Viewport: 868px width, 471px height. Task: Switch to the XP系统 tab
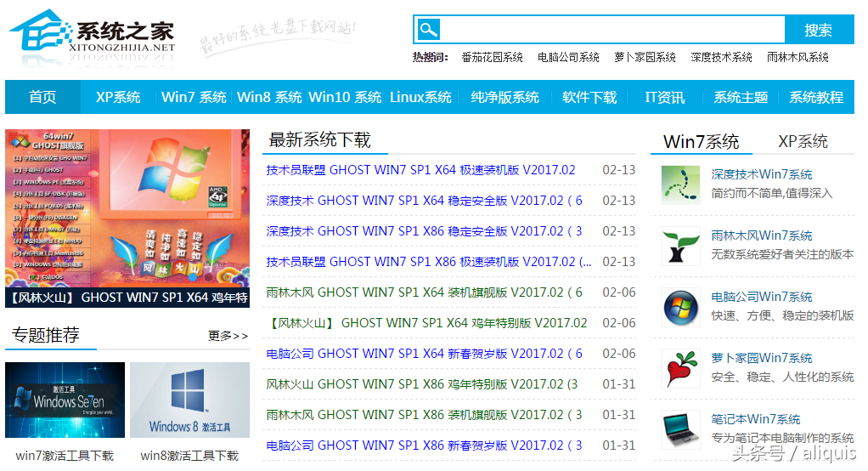click(803, 141)
